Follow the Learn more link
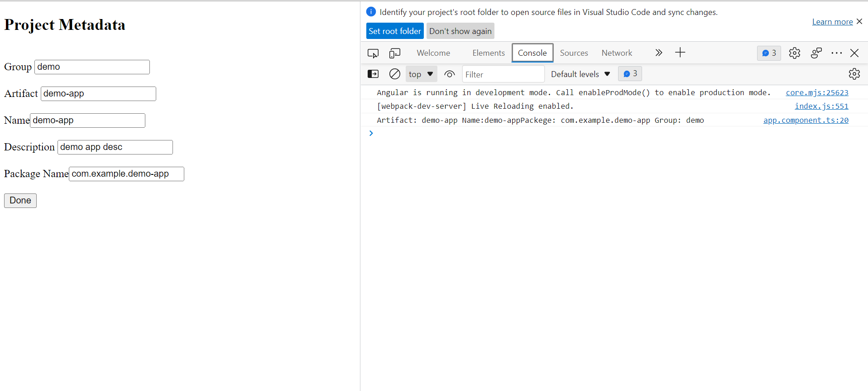The width and height of the screenshot is (868, 391). pyautogui.click(x=832, y=22)
